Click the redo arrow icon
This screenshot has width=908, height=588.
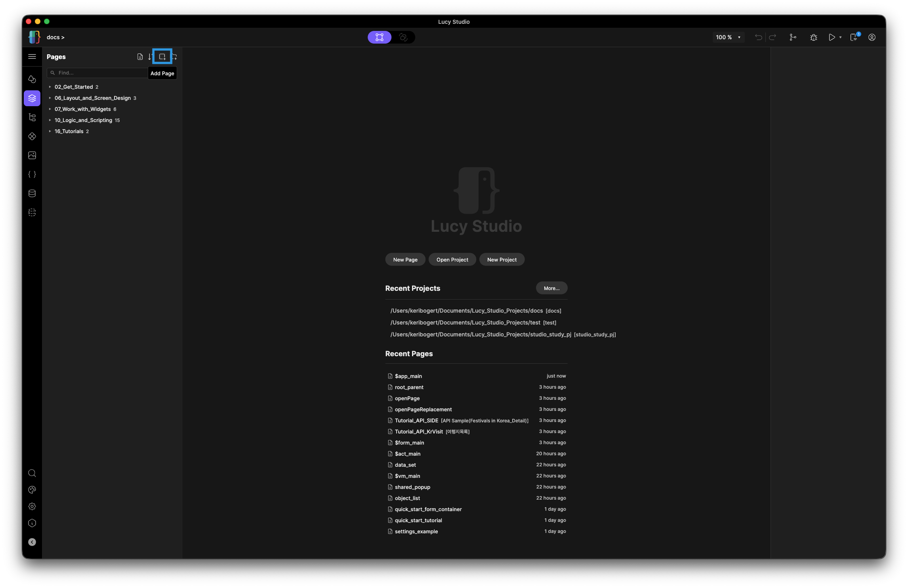pos(773,37)
